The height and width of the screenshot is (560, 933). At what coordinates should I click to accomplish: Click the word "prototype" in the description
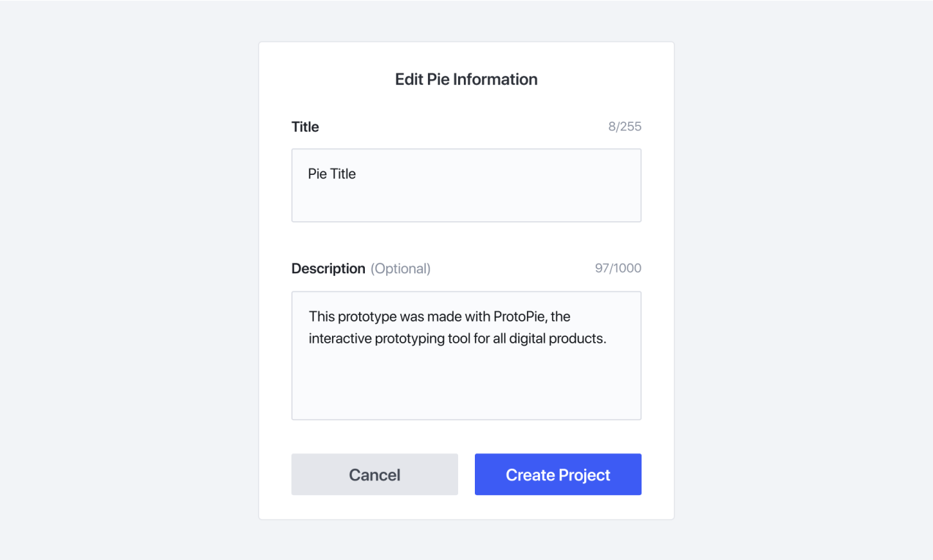click(367, 317)
